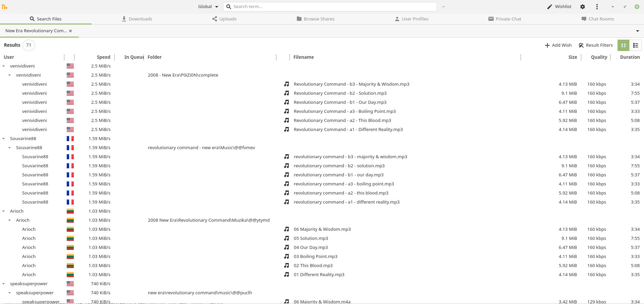Collapse the top-level speaksuperpower user group

pyautogui.click(x=4, y=284)
